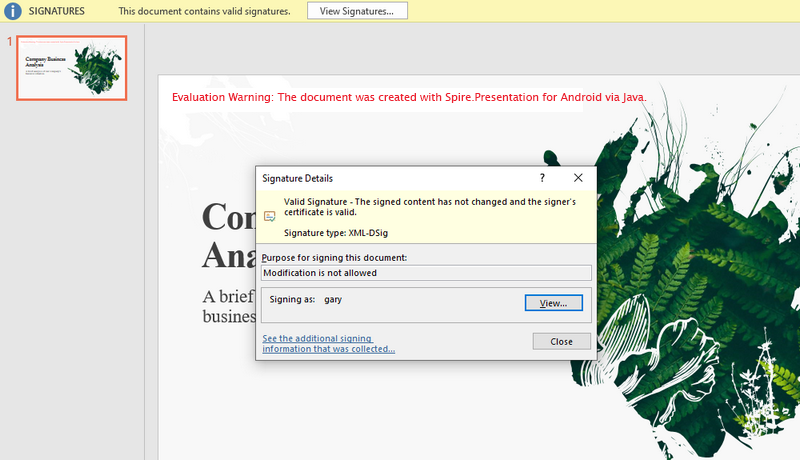Viewport: 800px width, 460px height.
Task: Open the additional signing information link
Action: coord(328,344)
